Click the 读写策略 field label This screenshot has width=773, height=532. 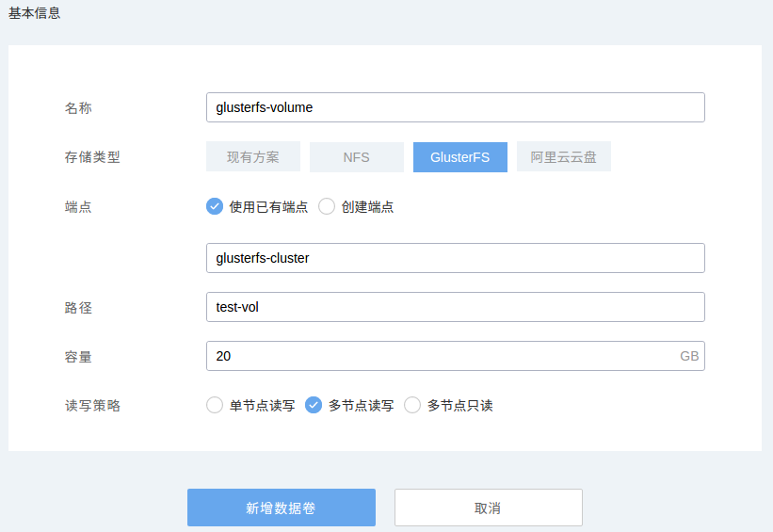point(86,406)
